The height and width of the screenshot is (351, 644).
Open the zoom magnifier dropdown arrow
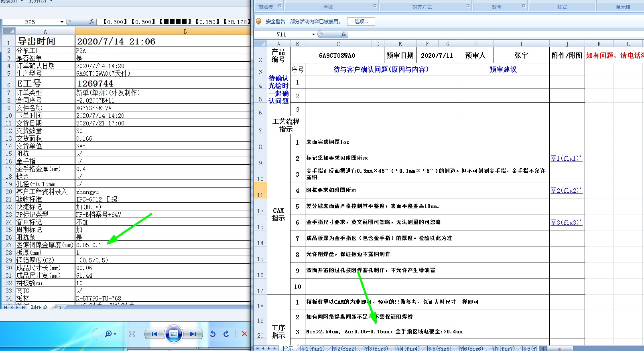coord(115,334)
